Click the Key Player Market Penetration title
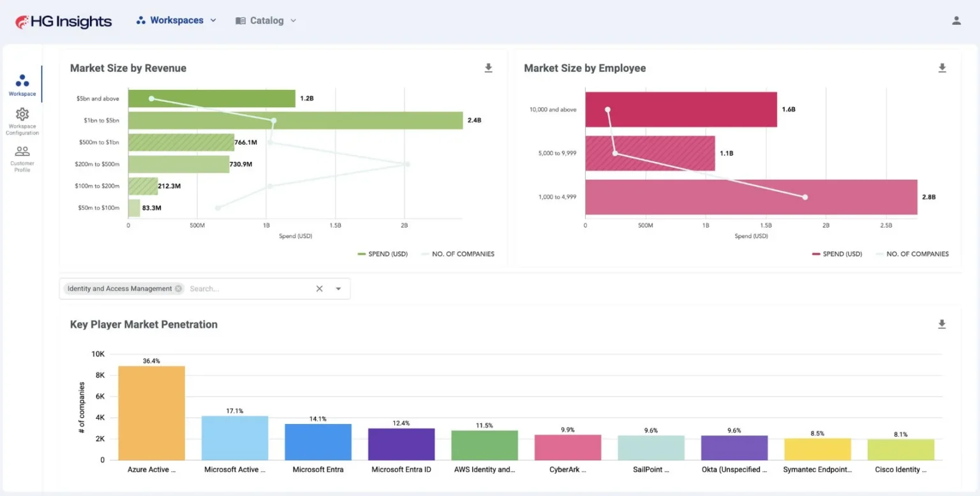 pos(144,325)
